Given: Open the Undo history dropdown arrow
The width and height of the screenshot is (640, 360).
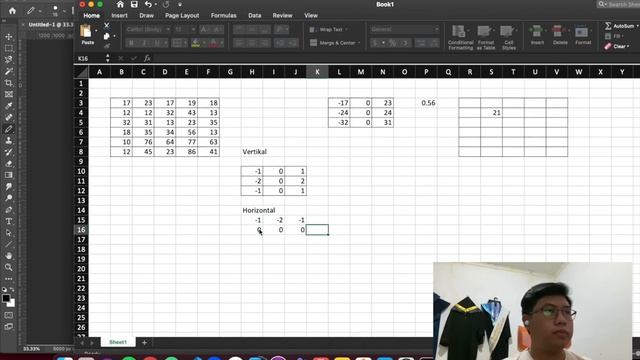Looking at the screenshot, I should click(156, 4).
